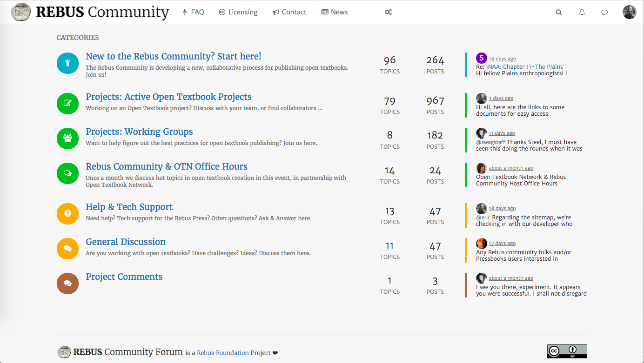The width and height of the screenshot is (644, 363).
Task: Click poster avatar beside '17 days ago'
Action: click(482, 243)
